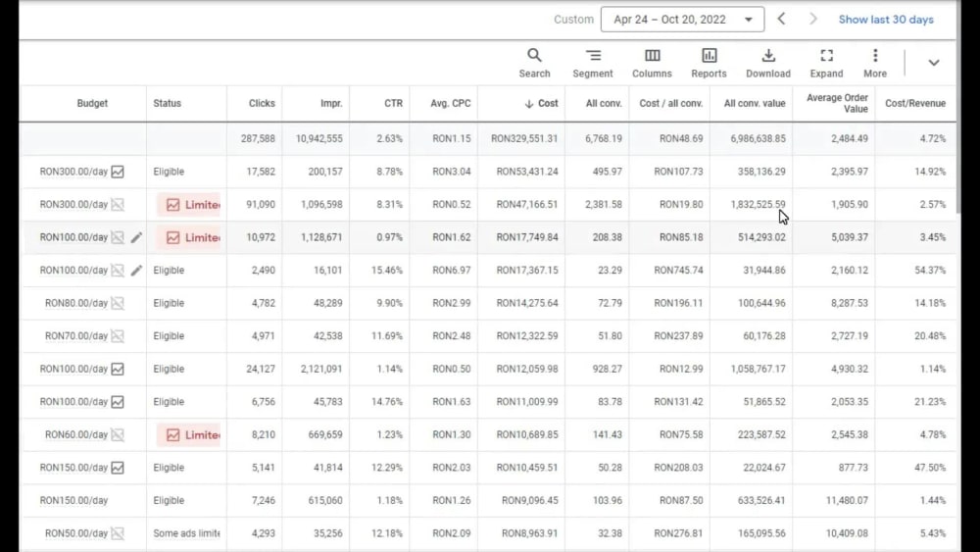Image resolution: width=980 pixels, height=552 pixels.
Task: Open budget chart icon in RON12,059.98 row
Action: pos(118,369)
